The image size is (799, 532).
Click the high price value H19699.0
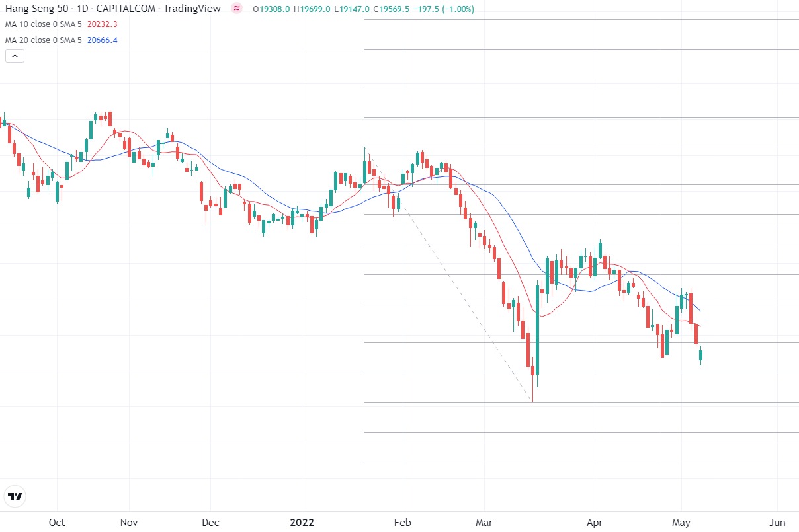[312, 9]
